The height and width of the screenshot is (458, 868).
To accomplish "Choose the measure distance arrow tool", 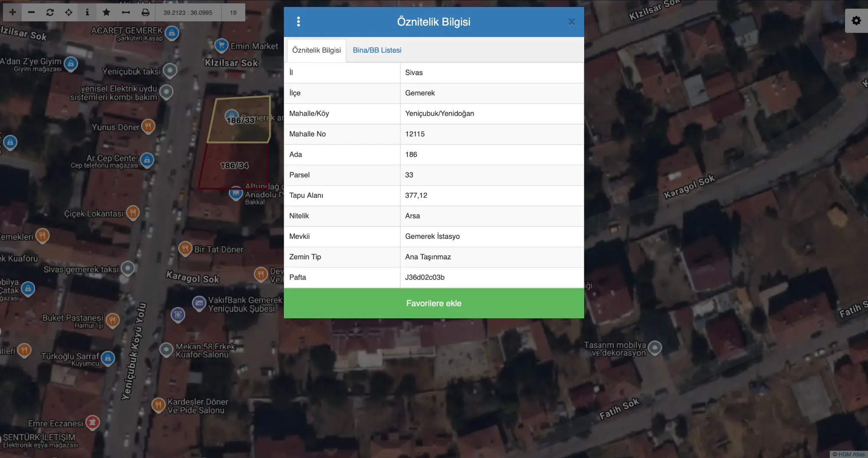I will click(x=126, y=12).
